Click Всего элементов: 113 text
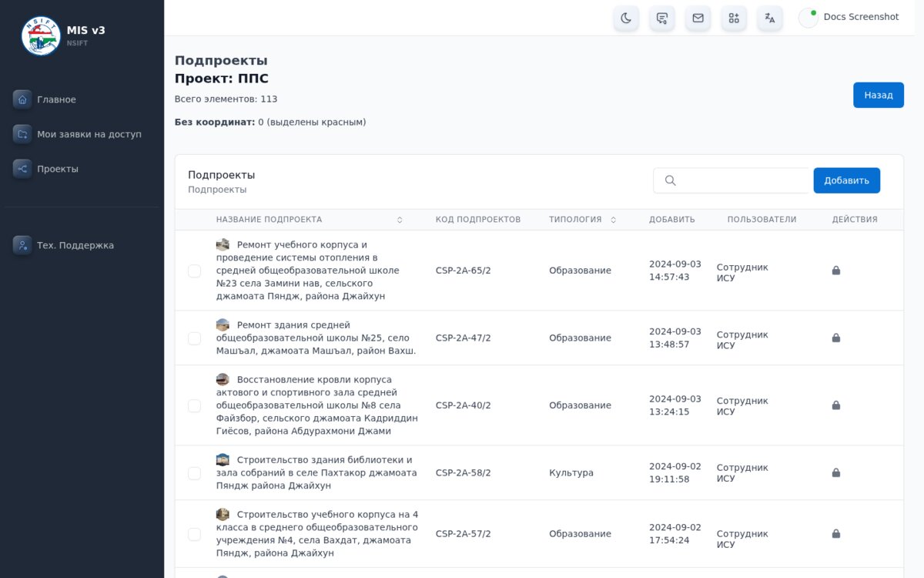Screen dimensions: 924x578 [226, 99]
